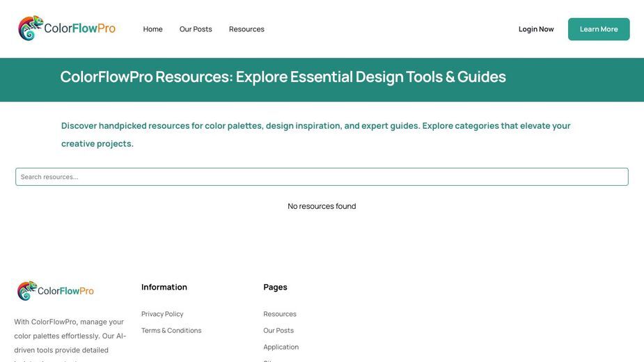This screenshot has height=362, width=644.
Task: Focus the Search resources field
Action: tap(322, 177)
